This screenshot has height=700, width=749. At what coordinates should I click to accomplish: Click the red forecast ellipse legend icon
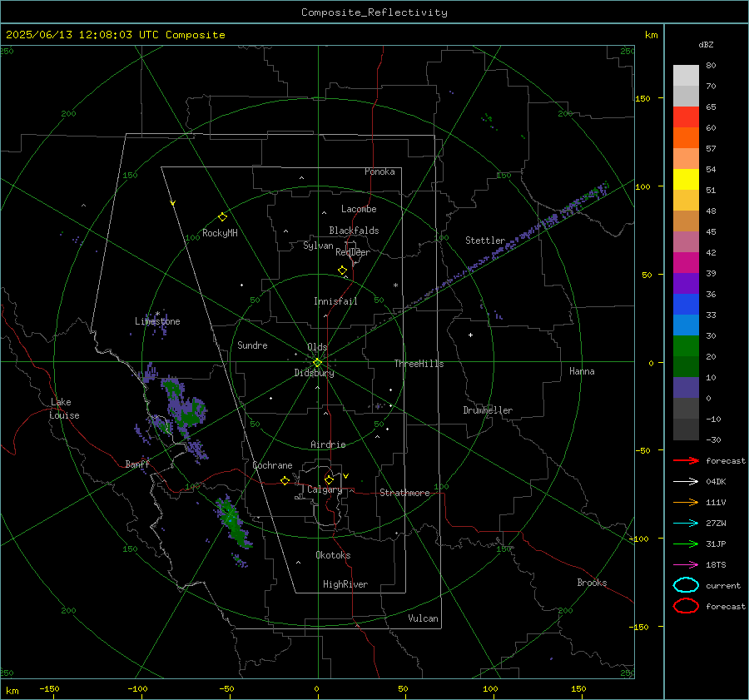pos(686,606)
